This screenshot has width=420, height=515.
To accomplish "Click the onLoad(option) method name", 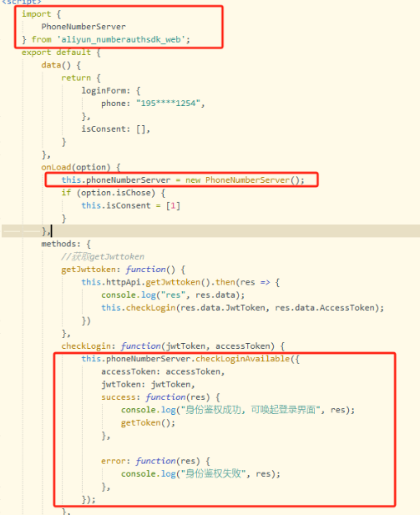I will pyautogui.click(x=81, y=167).
